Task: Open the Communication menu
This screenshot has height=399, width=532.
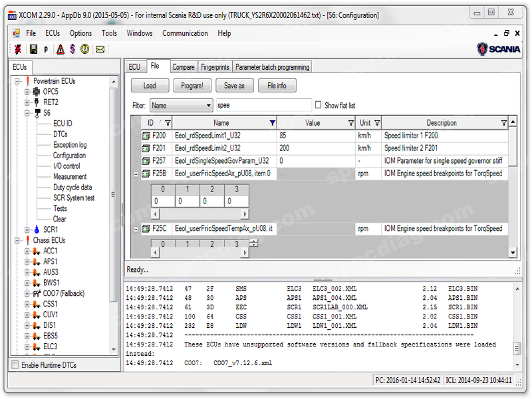Action: [x=185, y=33]
